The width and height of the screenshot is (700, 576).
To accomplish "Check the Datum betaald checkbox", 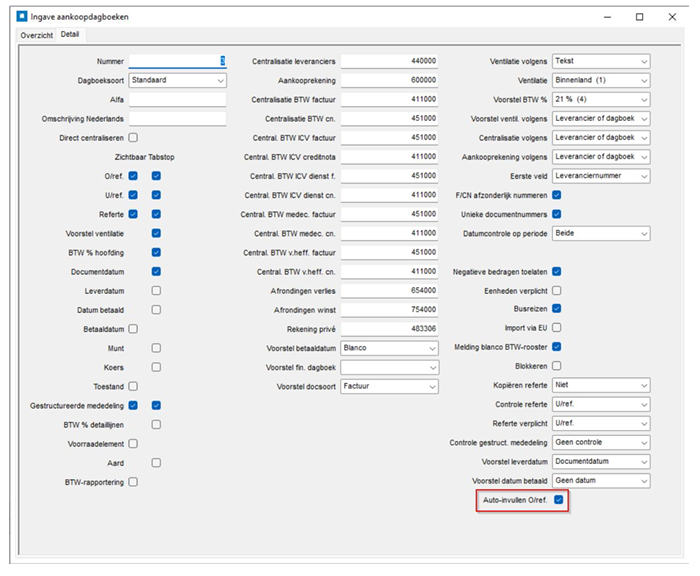I will point(156,310).
